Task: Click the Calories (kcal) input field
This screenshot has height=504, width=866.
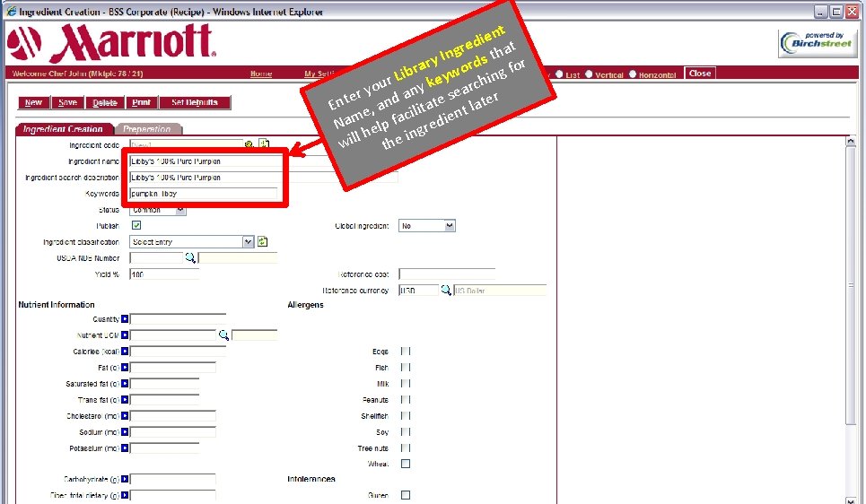Action: (x=178, y=351)
